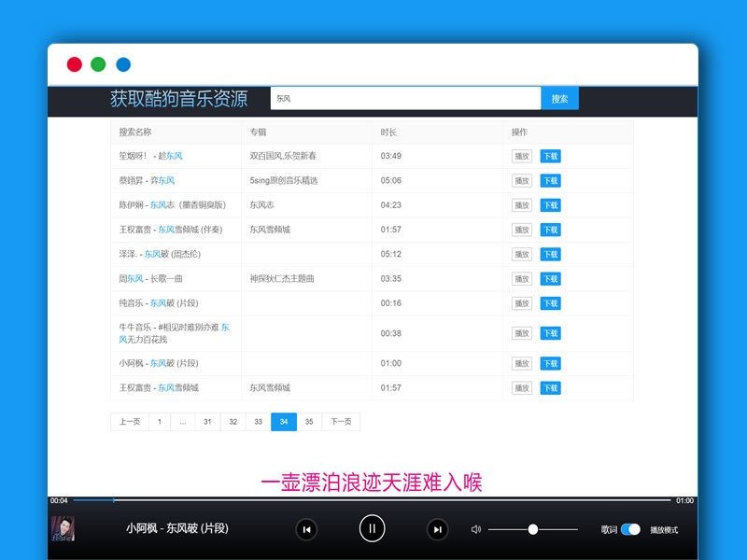Click the 搜索 search button

coord(559,97)
